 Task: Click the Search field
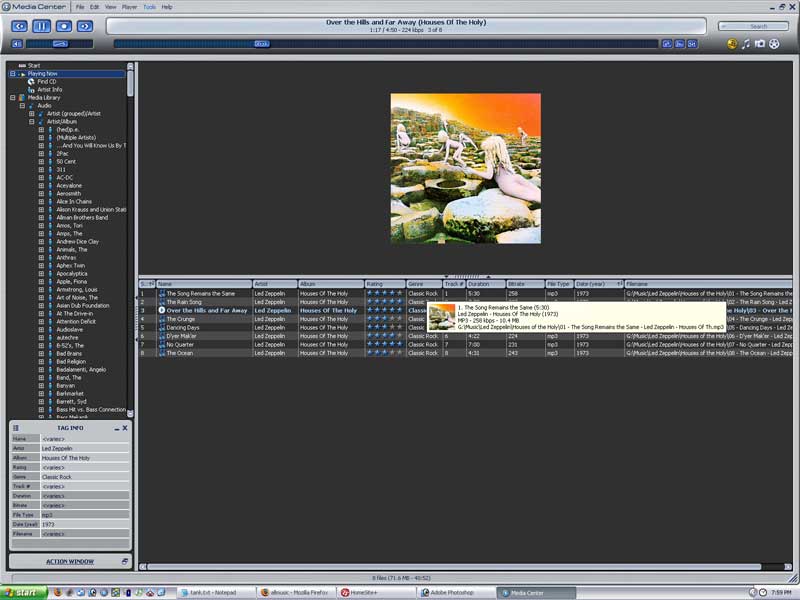point(753,26)
